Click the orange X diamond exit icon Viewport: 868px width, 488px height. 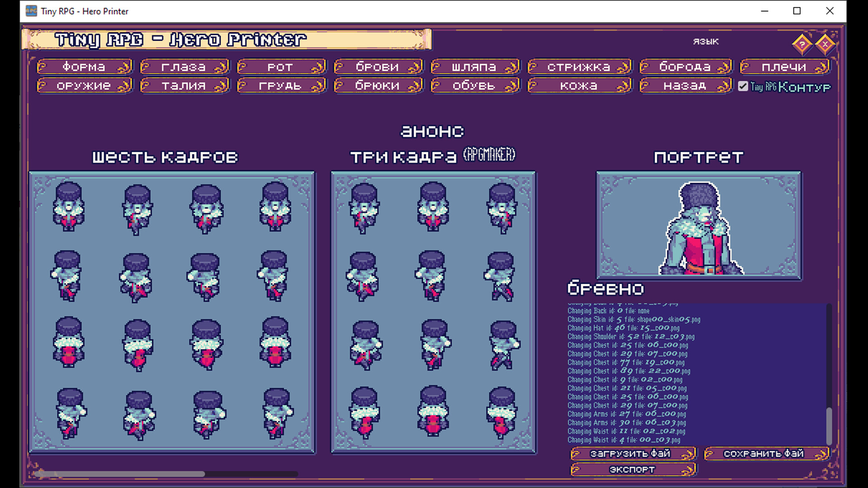[826, 44]
